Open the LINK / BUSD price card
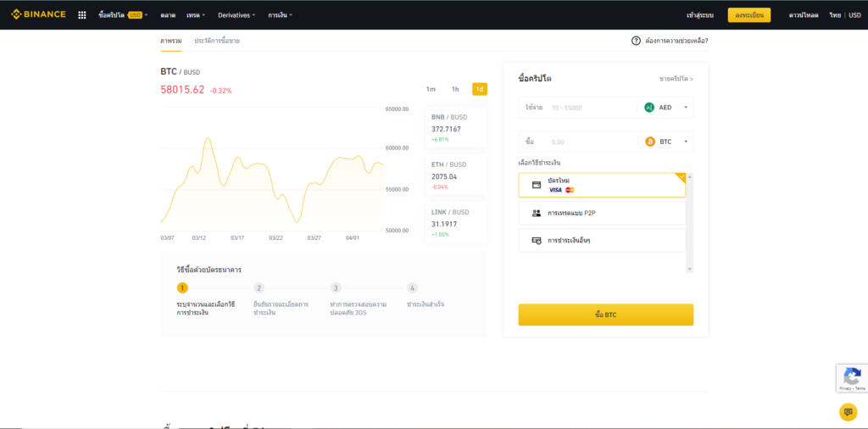Image resolution: width=868 pixels, height=429 pixels. (455, 222)
